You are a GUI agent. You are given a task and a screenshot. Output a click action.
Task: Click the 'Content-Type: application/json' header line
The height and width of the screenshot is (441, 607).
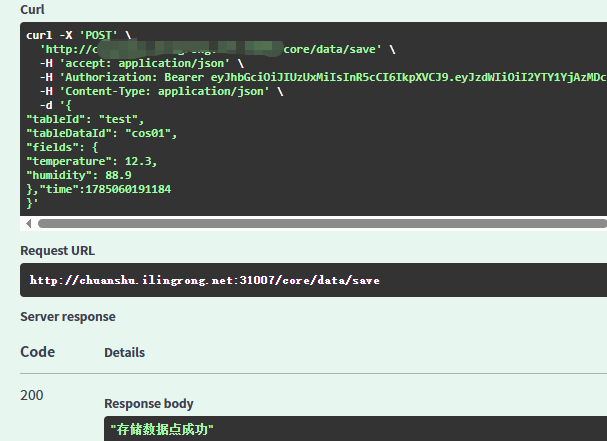pyautogui.click(x=161, y=91)
